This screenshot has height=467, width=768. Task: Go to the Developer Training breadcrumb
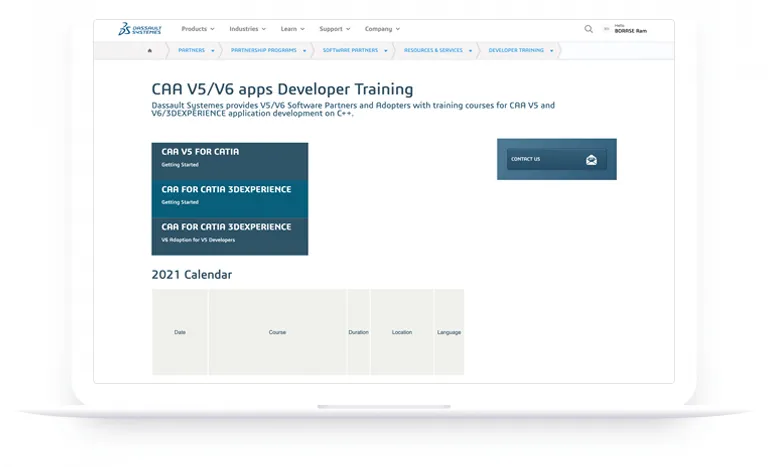coord(516,50)
